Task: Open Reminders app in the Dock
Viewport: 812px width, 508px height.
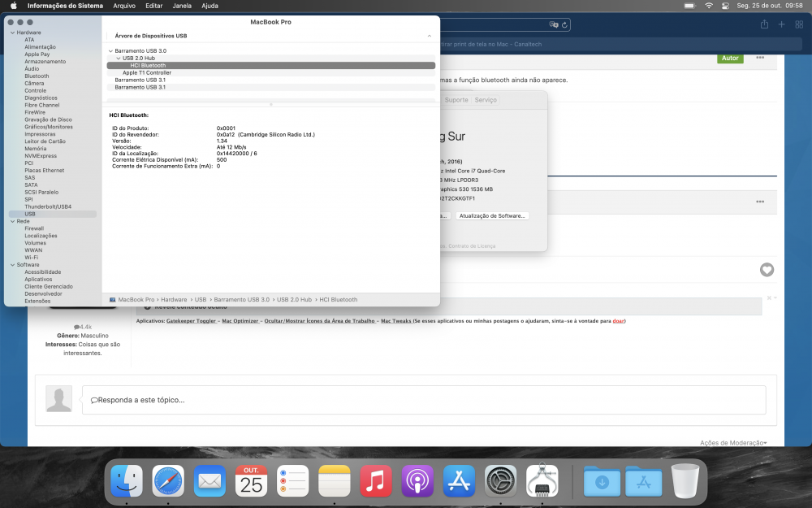Action: (x=293, y=480)
